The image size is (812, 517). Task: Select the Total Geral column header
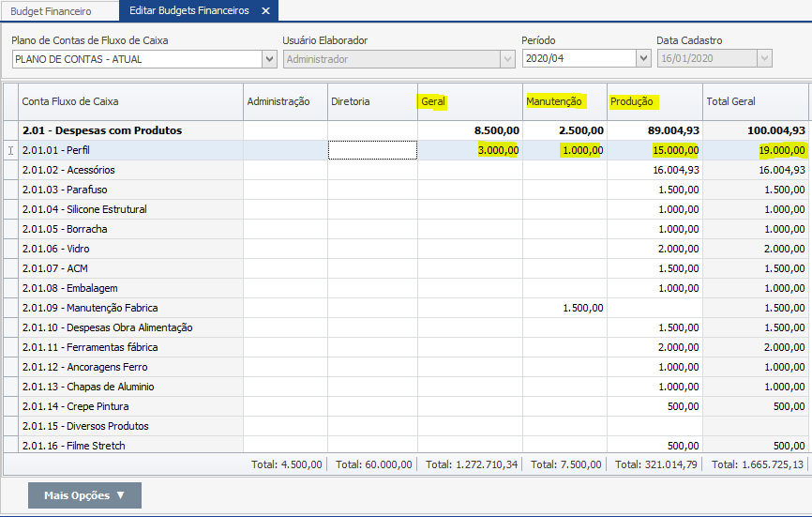coord(754,101)
